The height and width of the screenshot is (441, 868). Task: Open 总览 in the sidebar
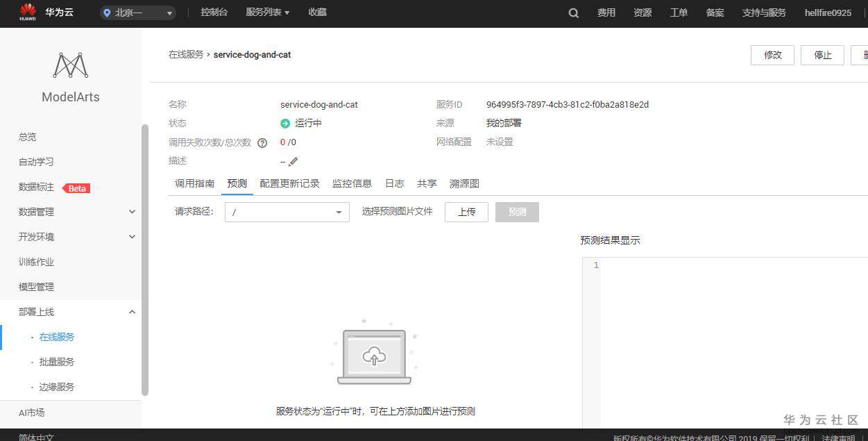(x=27, y=137)
